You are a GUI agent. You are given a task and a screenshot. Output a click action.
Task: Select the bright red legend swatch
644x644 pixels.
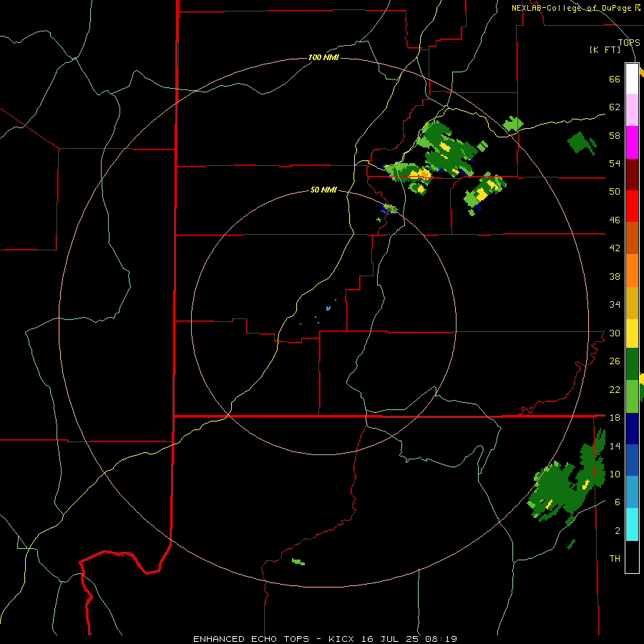(x=632, y=207)
